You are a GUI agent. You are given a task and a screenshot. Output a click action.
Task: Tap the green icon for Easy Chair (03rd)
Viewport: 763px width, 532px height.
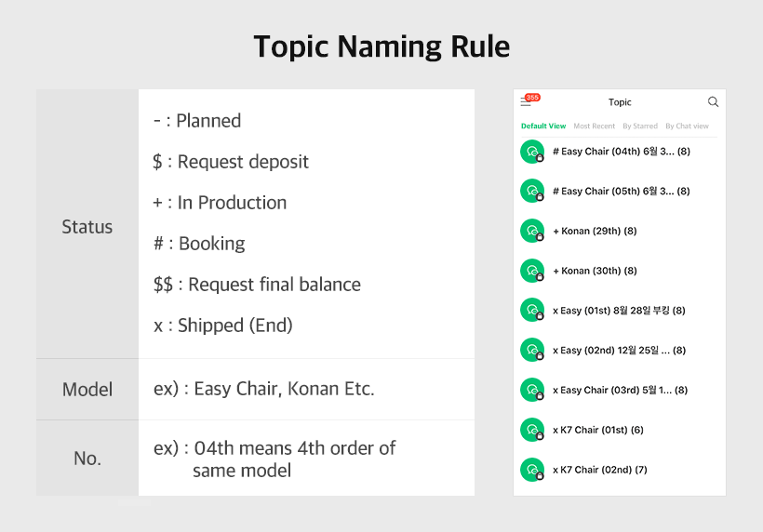531,390
